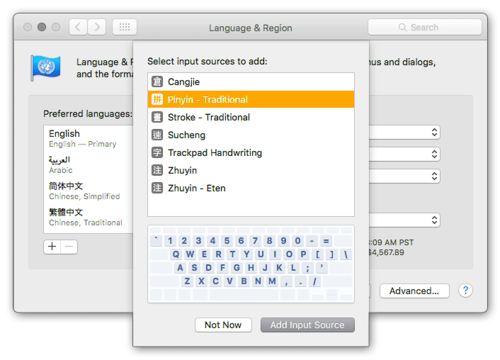The height and width of the screenshot is (360, 500).
Task: Select Cangjie in the input sources list
Action: pos(251,82)
